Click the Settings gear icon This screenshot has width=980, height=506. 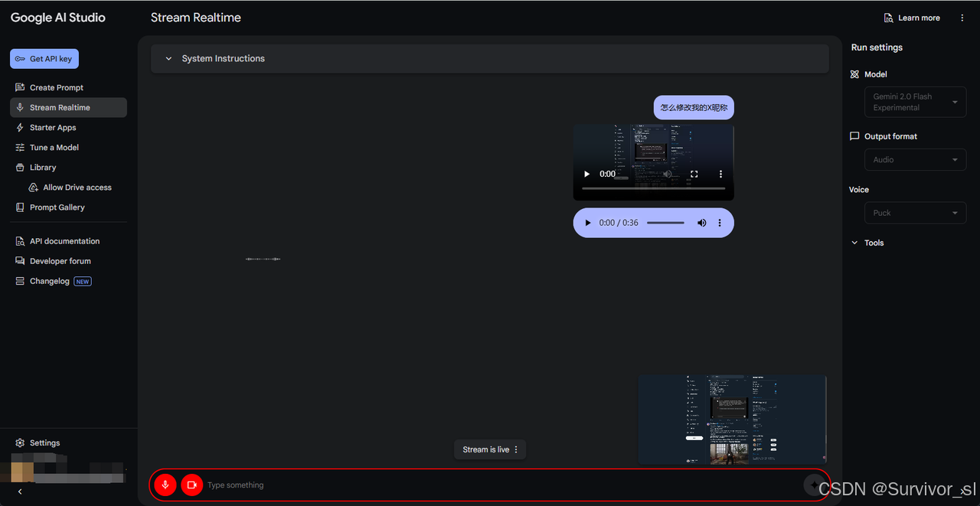point(20,442)
